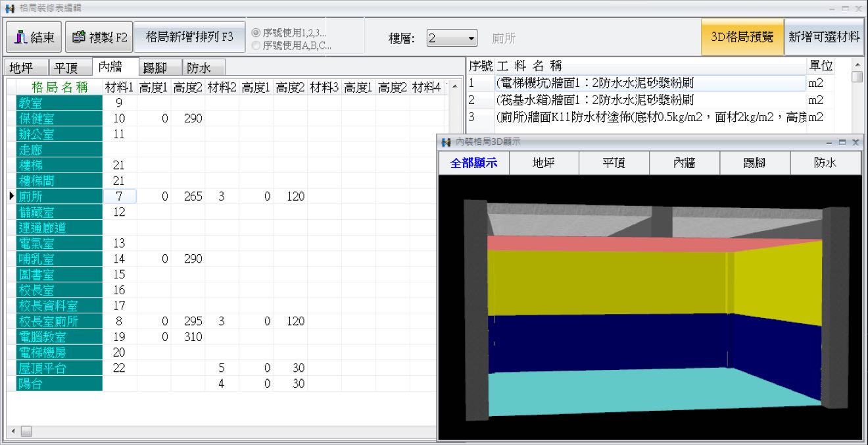The image size is (868, 445).
Task: Show only 平頂 in 3D viewer
Action: pos(614,163)
